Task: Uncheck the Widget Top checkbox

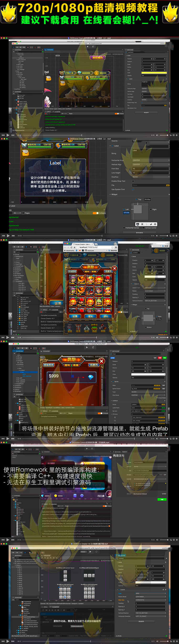Action: (136, 200)
